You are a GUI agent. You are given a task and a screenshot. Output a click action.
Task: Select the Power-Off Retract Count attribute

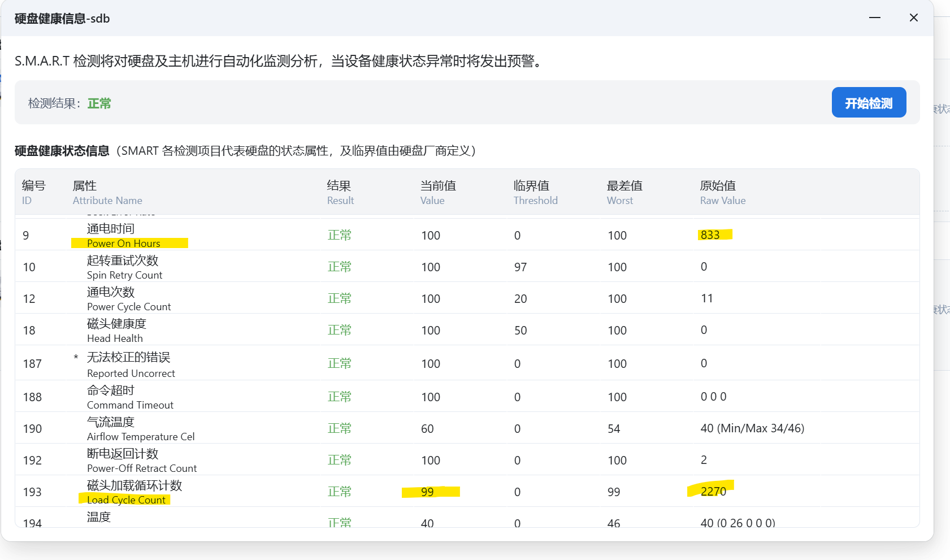coord(142,468)
